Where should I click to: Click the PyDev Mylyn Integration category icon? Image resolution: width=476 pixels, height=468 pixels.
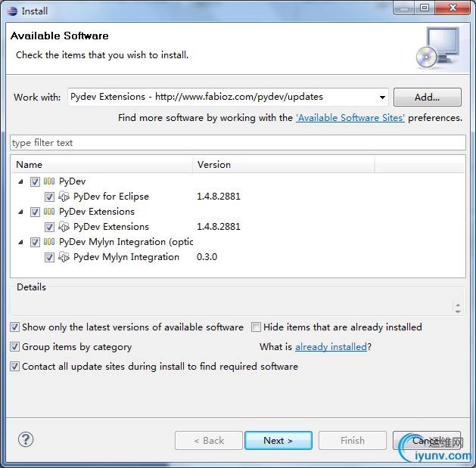tap(49, 242)
